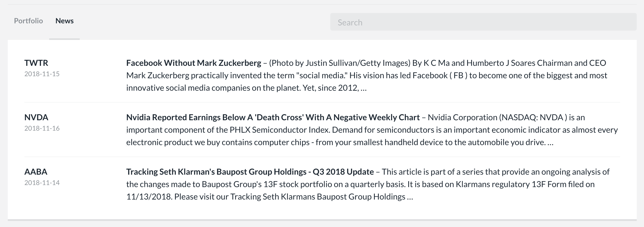This screenshot has height=227, width=644.
Task: Click the NVDA ticker label in the left column
Action: click(36, 117)
